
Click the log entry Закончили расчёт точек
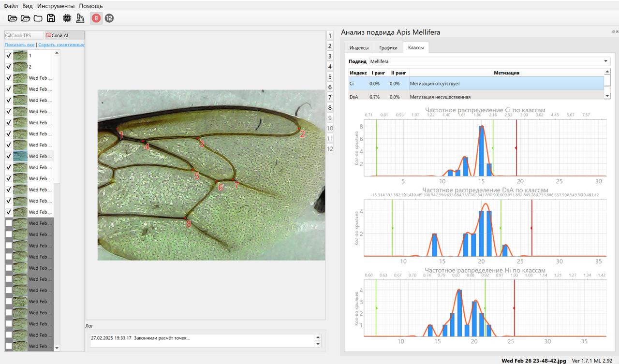pyautogui.click(x=140, y=338)
